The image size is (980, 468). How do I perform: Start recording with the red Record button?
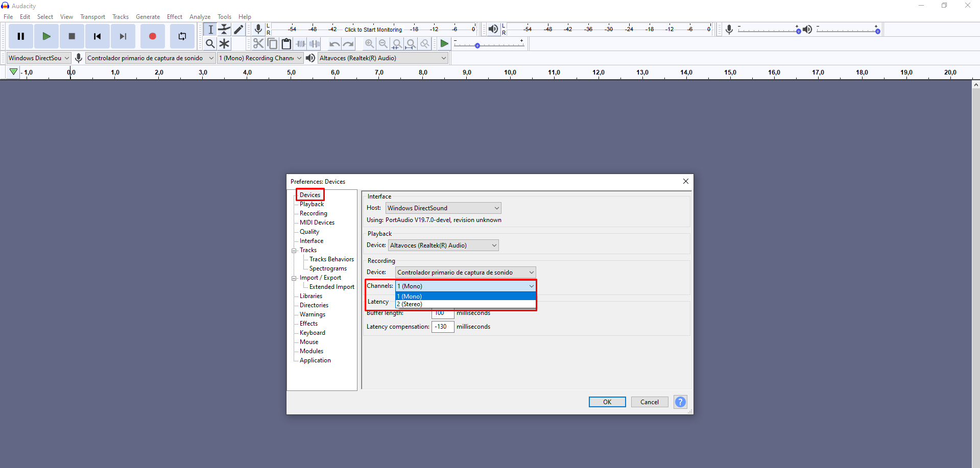pos(152,36)
